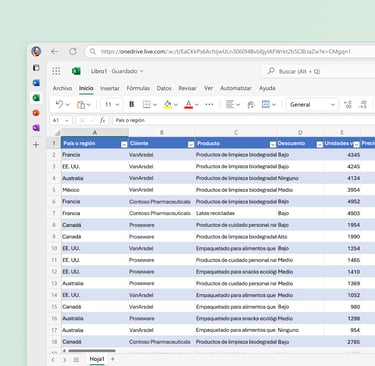375x366 pixels.
Task: Switch to the Fórmulas tab
Action: pyautogui.click(x=138, y=88)
